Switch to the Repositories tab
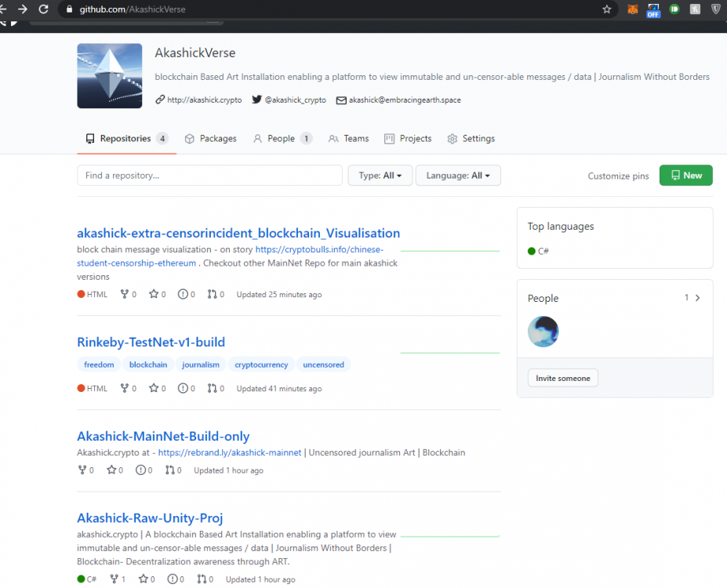This screenshot has height=588, width=727. tap(126, 139)
